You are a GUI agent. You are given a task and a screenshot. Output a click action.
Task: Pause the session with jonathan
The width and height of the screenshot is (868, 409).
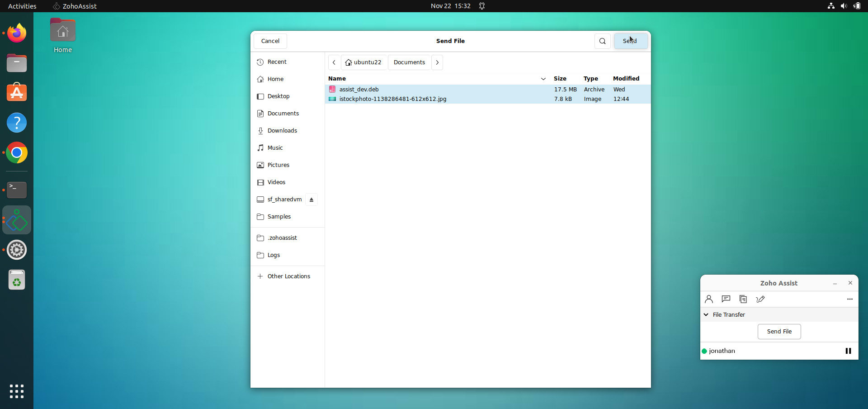point(848,351)
